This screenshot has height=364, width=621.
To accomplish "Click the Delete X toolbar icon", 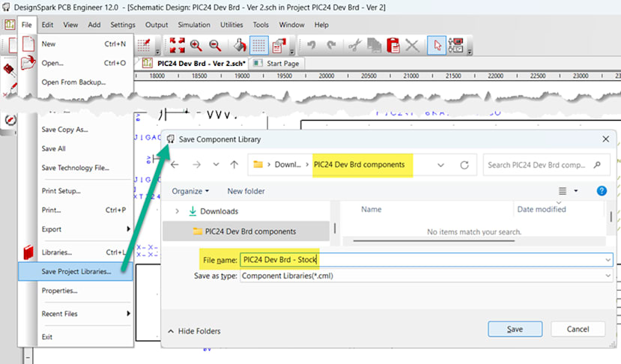I will (x=412, y=46).
